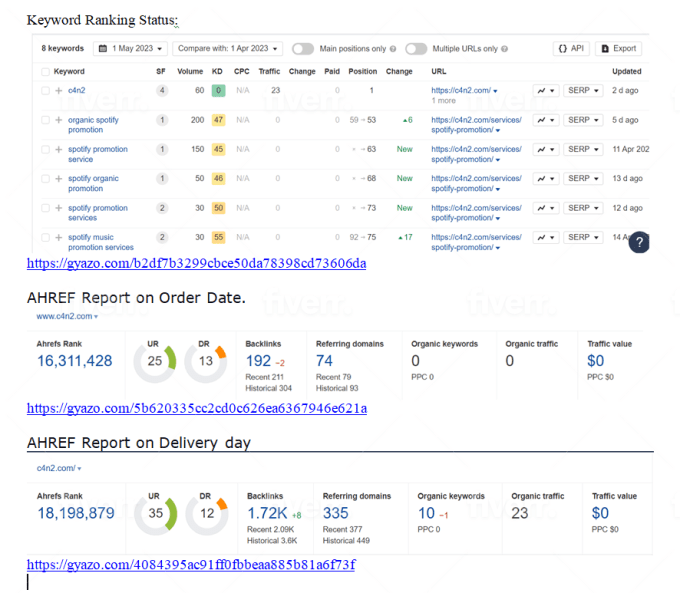Image resolution: width=680 pixels, height=593 pixels.
Task: Open the position chart for organic spotify promotion
Action: click(x=546, y=120)
